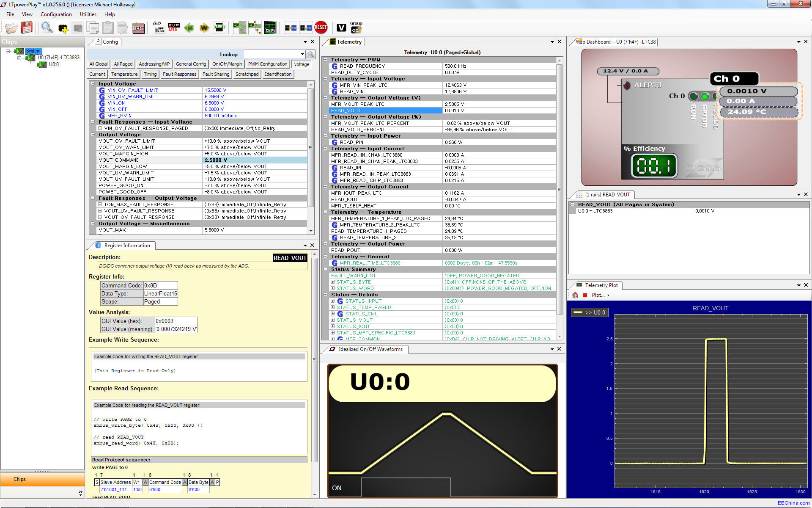Image resolution: width=812 pixels, height=508 pixels.
Task: Open the Plot... dropdown menu
Action: (601, 295)
